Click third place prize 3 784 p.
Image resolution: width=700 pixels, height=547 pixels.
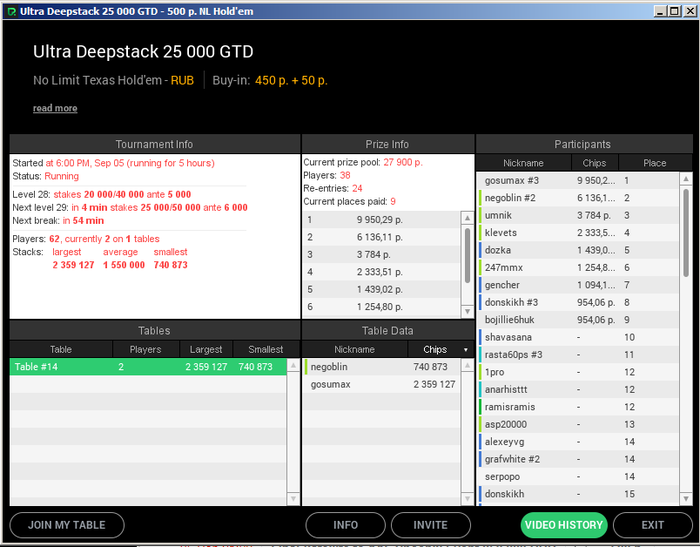pyautogui.click(x=381, y=255)
